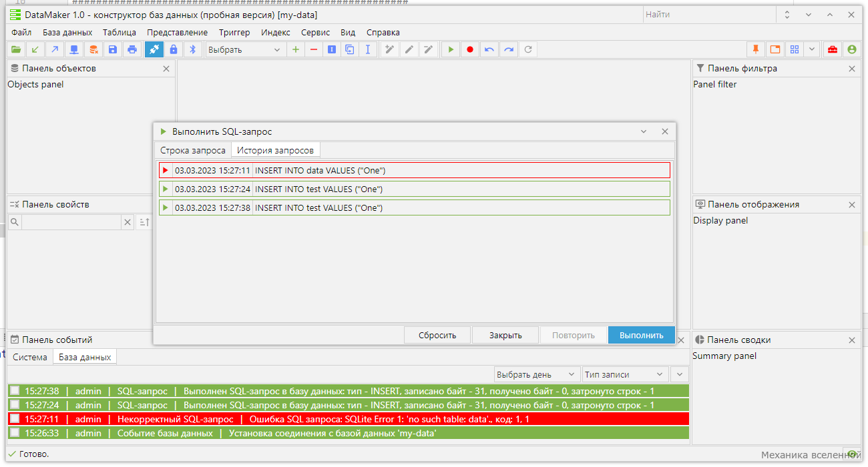Viewport: 868px width, 467px height.
Task: Switch to История запросов tab
Action: (x=275, y=150)
